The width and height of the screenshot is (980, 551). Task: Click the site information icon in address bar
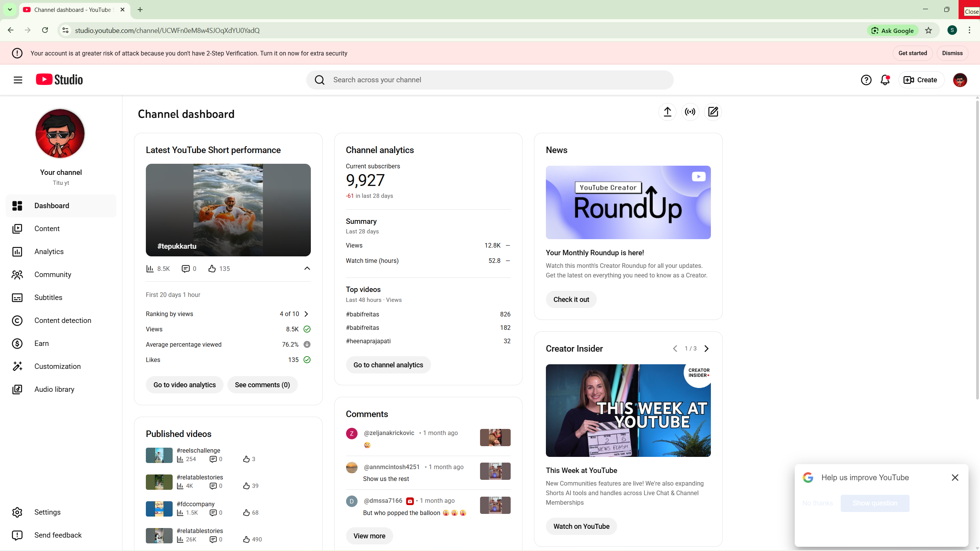pos(65,31)
